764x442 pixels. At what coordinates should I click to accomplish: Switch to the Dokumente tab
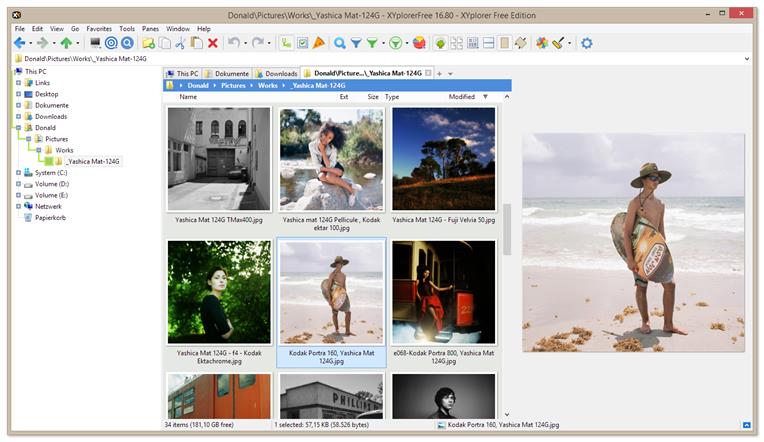point(227,73)
